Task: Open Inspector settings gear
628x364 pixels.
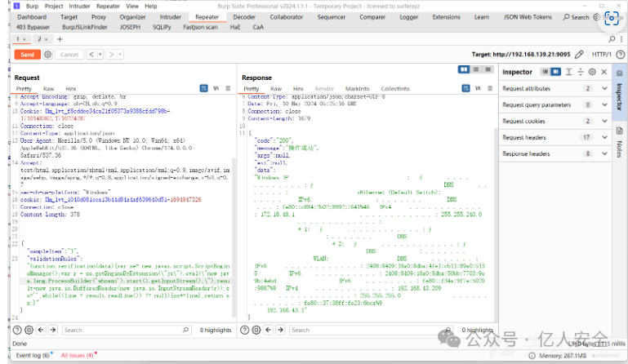Action: 592,72
